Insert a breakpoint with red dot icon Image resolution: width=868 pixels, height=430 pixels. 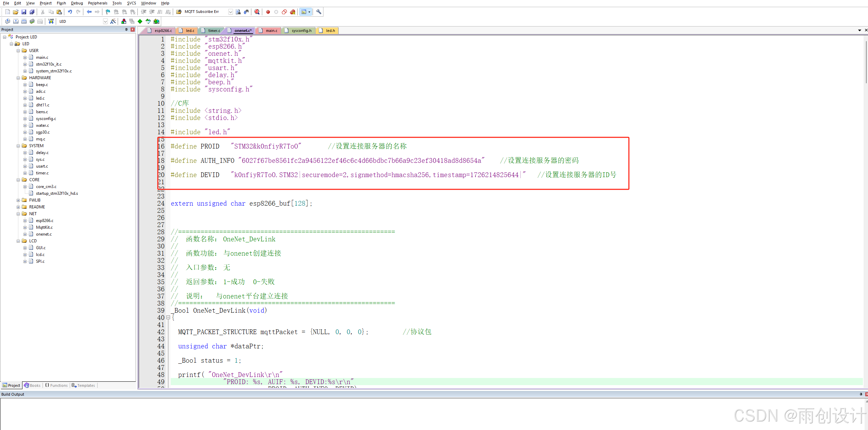coord(268,12)
